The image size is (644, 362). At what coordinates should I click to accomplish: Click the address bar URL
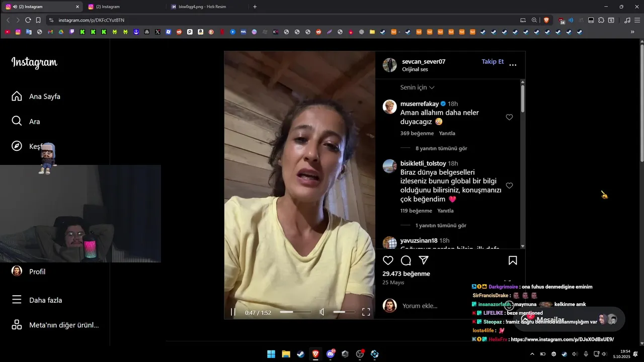[91, 20]
